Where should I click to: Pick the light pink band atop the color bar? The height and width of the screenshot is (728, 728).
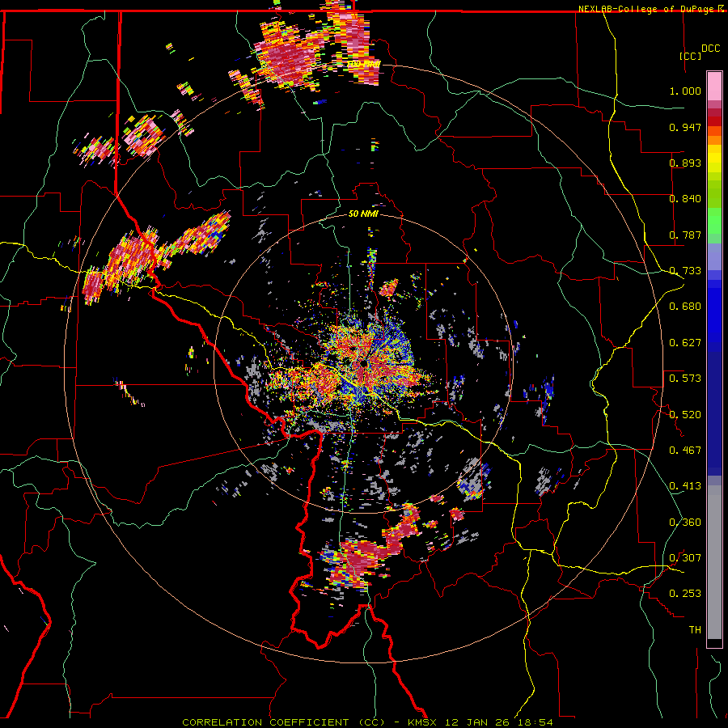coord(714,86)
